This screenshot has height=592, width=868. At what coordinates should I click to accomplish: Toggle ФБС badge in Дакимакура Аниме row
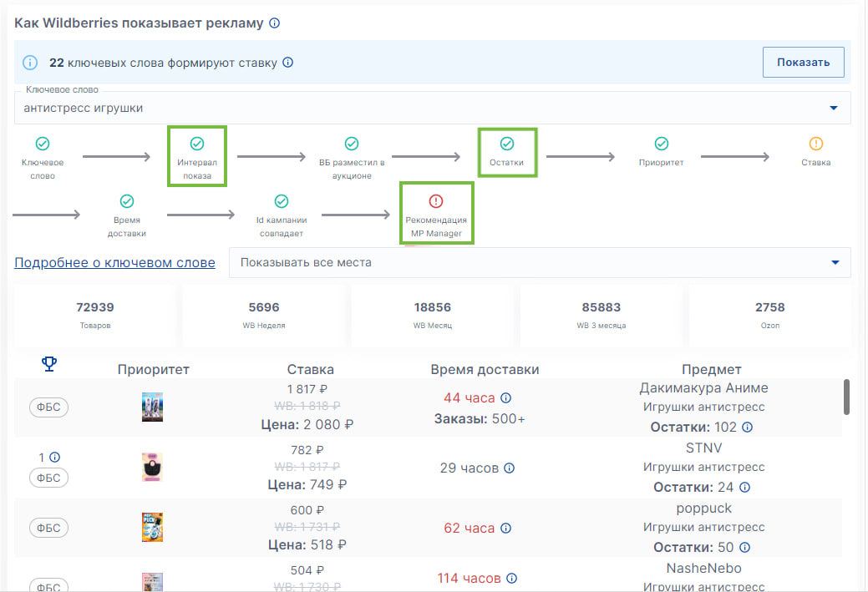(x=49, y=407)
